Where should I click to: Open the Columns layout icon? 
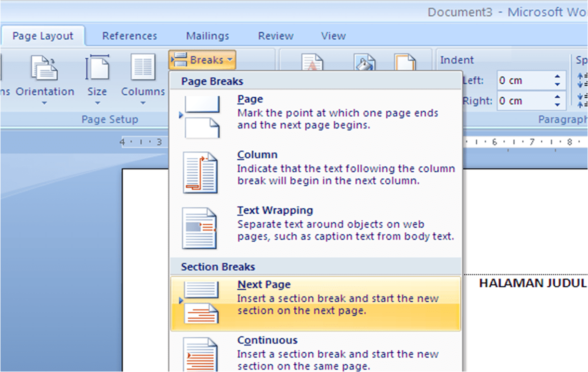[143, 67]
